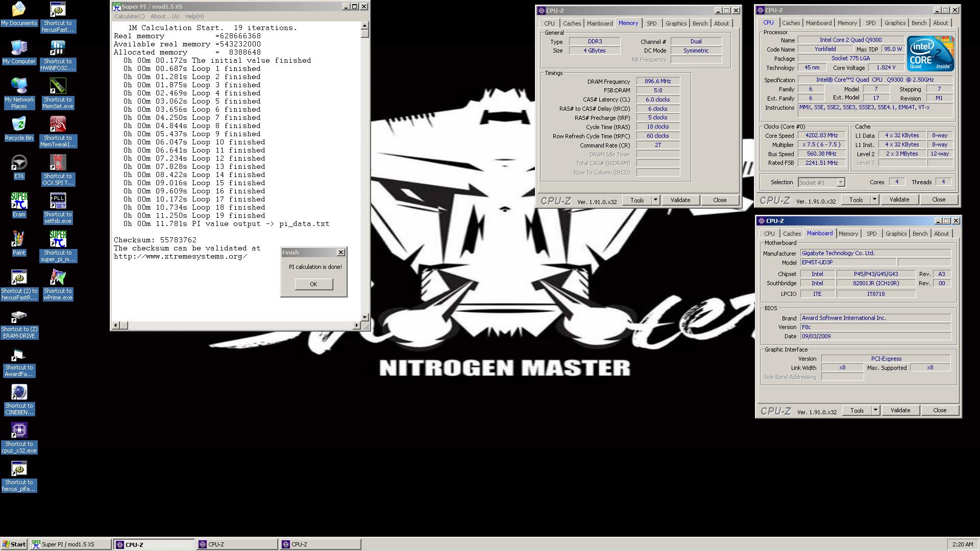Click Checksum: 55783762 line
The width and height of the screenshot is (980, 551).
click(155, 240)
